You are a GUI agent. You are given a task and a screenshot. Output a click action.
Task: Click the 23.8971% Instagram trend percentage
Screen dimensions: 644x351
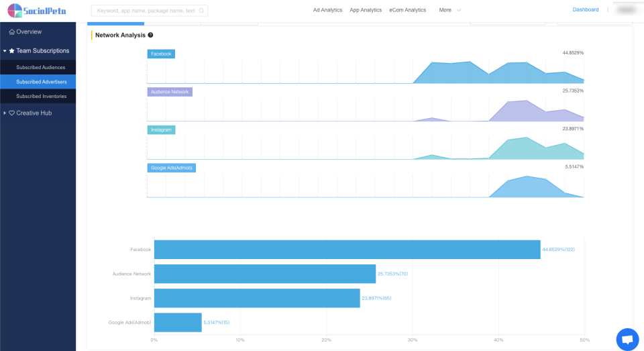[x=573, y=129]
